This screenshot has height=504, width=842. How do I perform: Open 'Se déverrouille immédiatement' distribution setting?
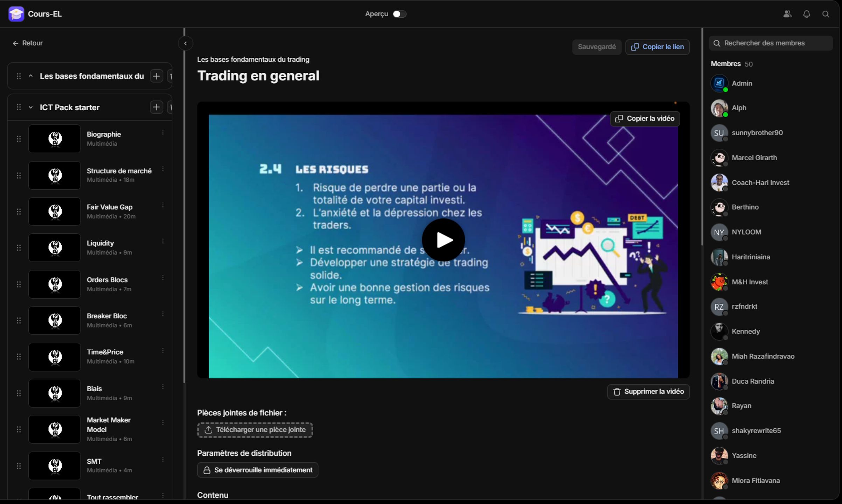tap(258, 470)
